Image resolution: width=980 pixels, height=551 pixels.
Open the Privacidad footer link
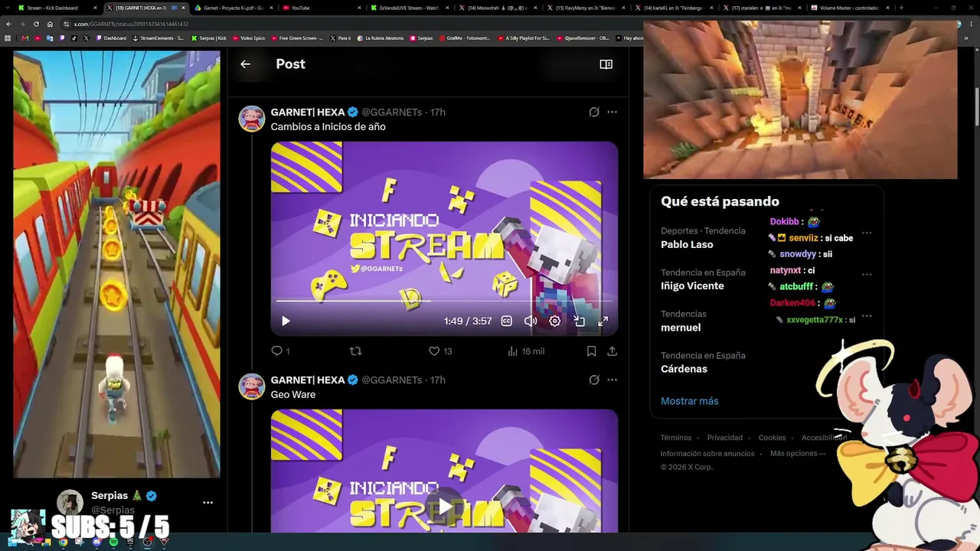click(x=725, y=438)
